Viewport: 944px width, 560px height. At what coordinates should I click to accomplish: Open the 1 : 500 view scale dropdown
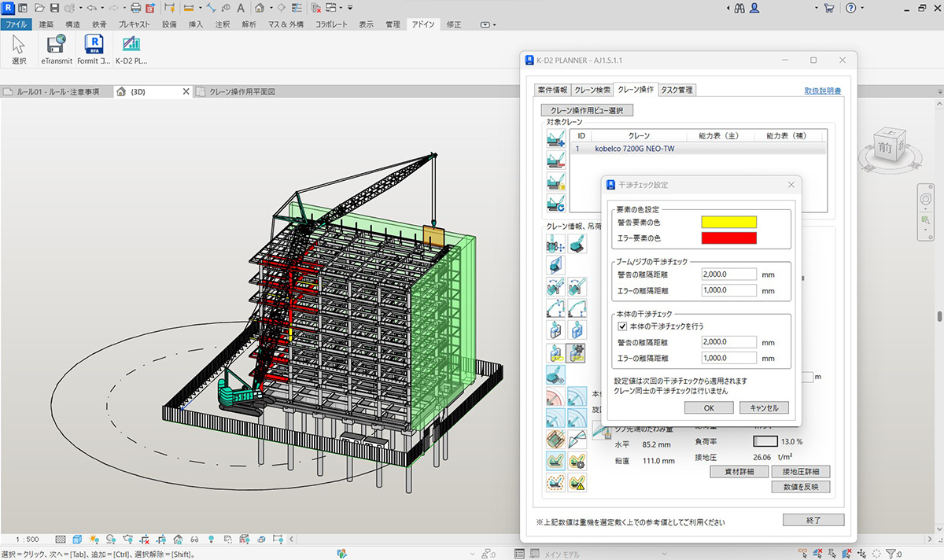click(28, 540)
